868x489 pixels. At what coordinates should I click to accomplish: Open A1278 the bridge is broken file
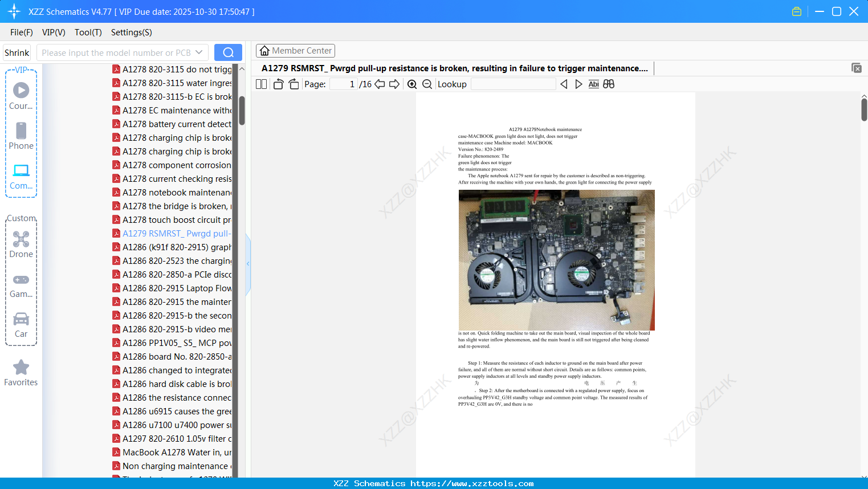click(172, 206)
